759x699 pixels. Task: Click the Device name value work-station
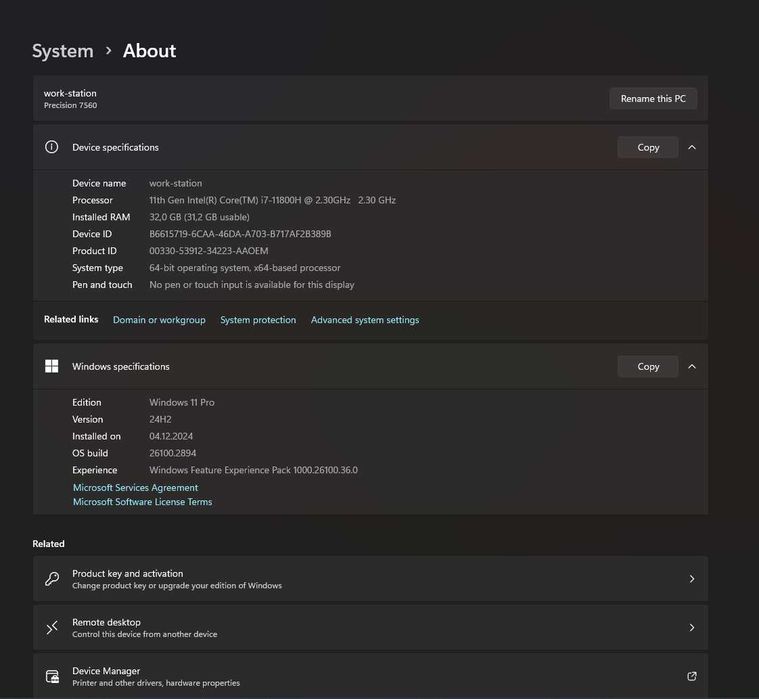tap(175, 183)
